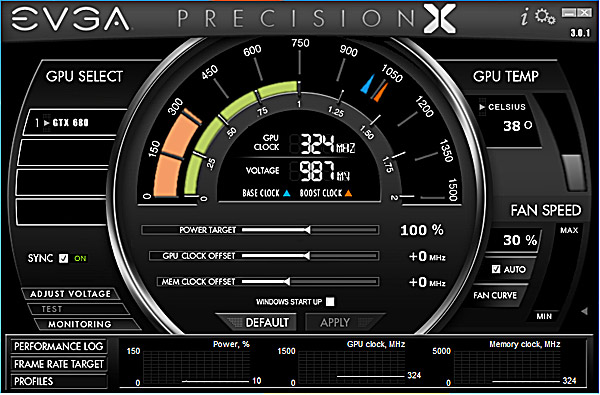Toggle the SYNC checkbox
This screenshot has width=600, height=395.
pyautogui.click(x=64, y=258)
